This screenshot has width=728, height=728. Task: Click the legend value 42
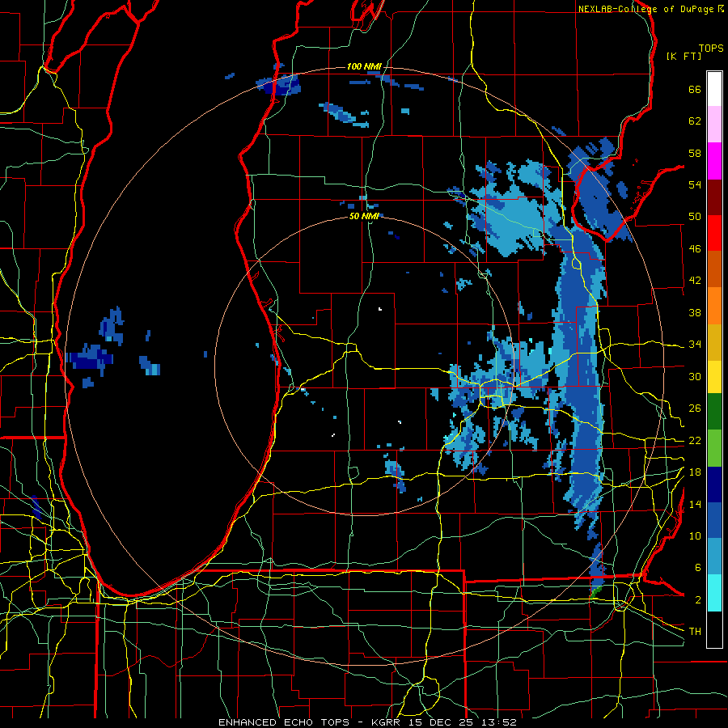coord(695,281)
